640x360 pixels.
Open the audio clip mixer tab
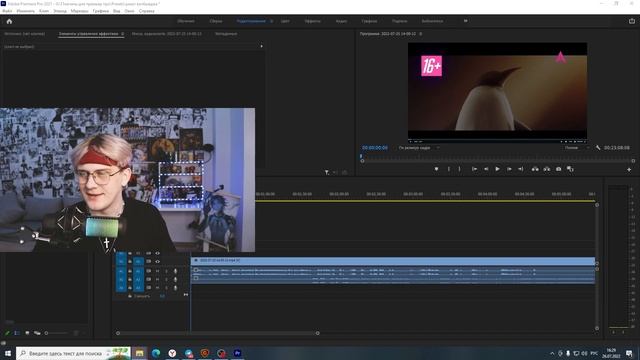[x=167, y=34]
